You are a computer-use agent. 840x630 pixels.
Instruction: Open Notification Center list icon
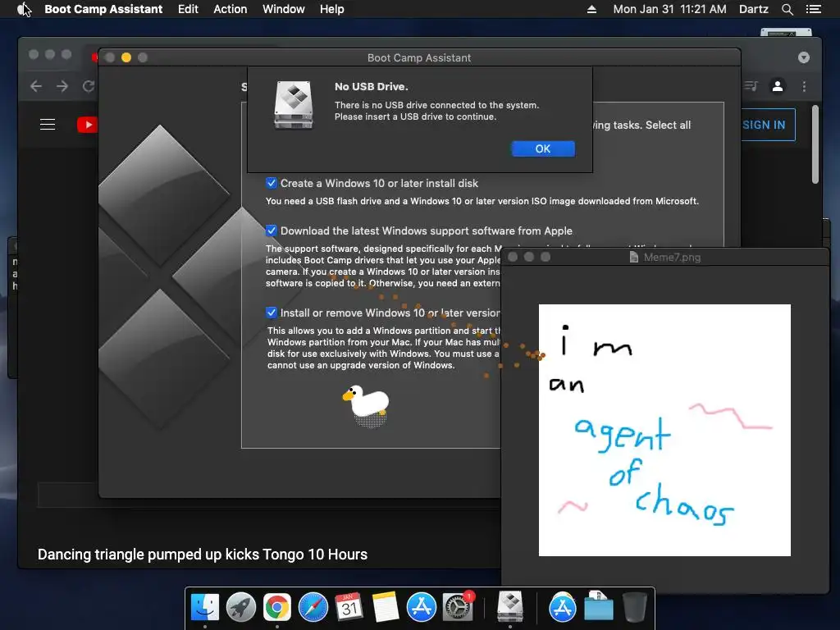pyautogui.click(x=813, y=9)
